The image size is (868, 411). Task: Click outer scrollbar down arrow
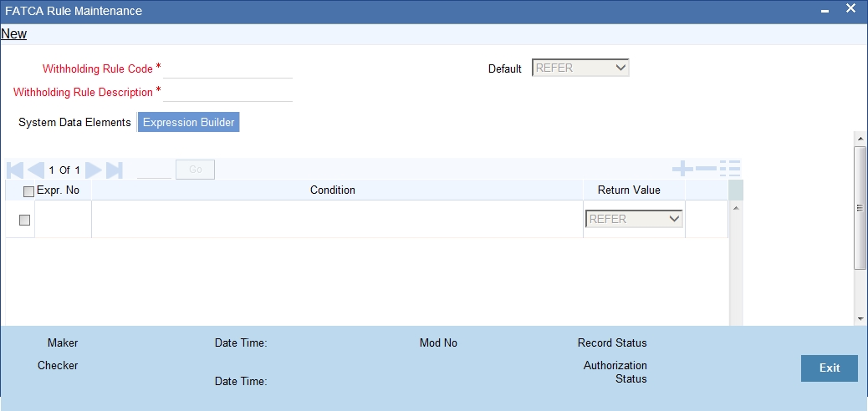pyautogui.click(x=860, y=318)
